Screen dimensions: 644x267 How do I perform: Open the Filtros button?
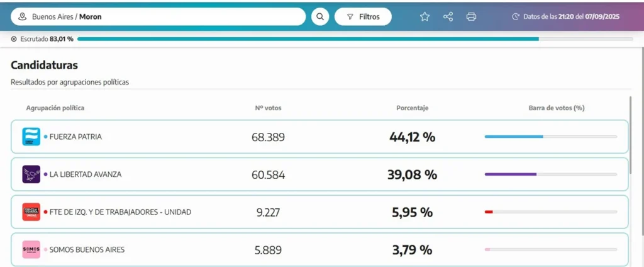363,17
